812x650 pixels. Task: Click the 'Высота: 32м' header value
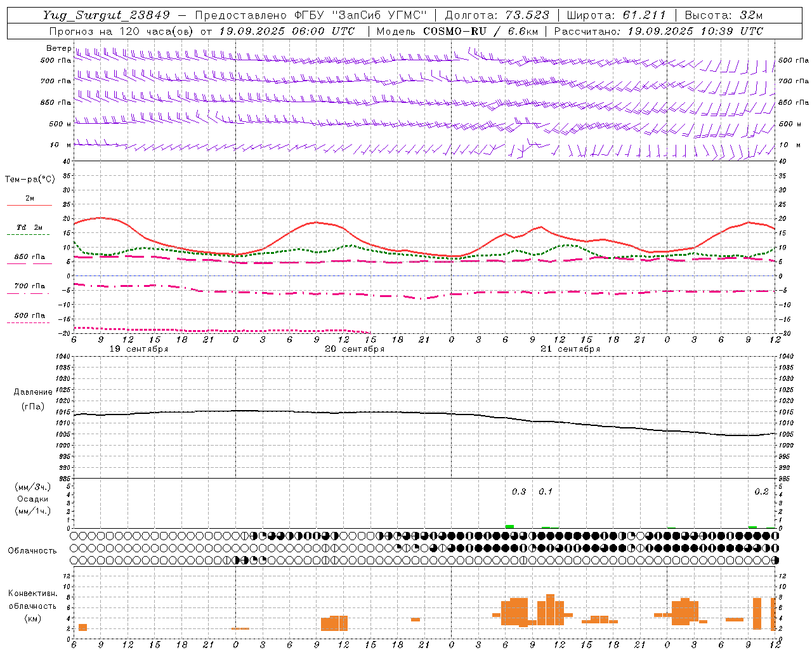[x=723, y=15]
